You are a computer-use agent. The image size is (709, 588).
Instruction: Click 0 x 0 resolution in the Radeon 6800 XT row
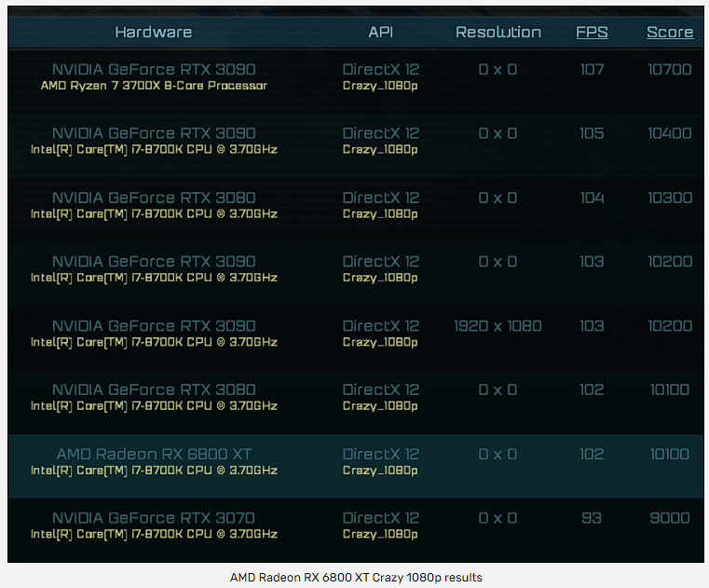[498, 454]
